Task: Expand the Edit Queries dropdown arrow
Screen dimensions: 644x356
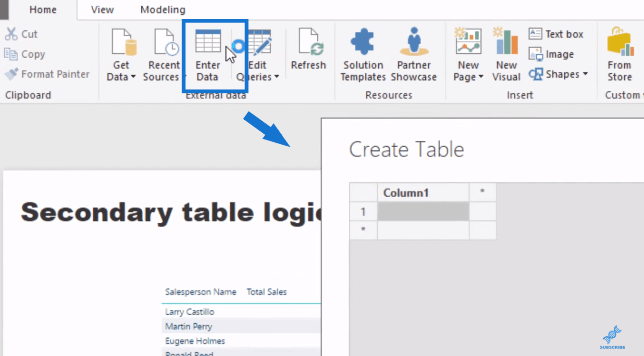Action: [276, 77]
